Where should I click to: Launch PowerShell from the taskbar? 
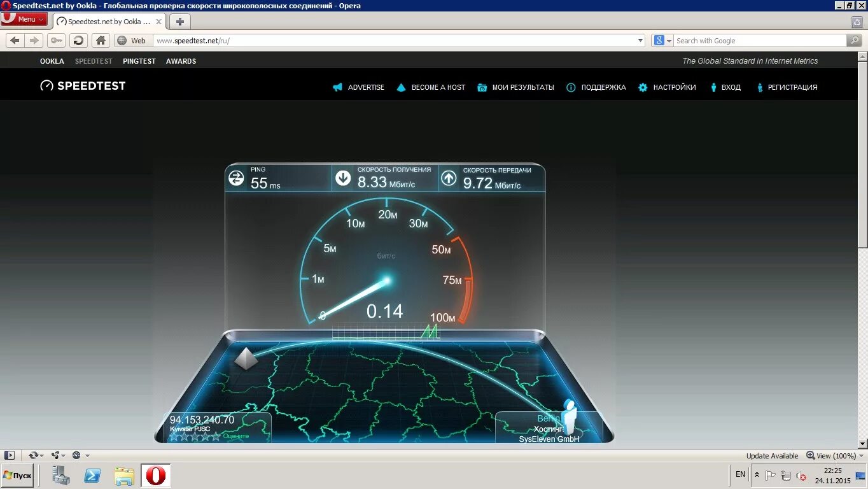click(92, 476)
